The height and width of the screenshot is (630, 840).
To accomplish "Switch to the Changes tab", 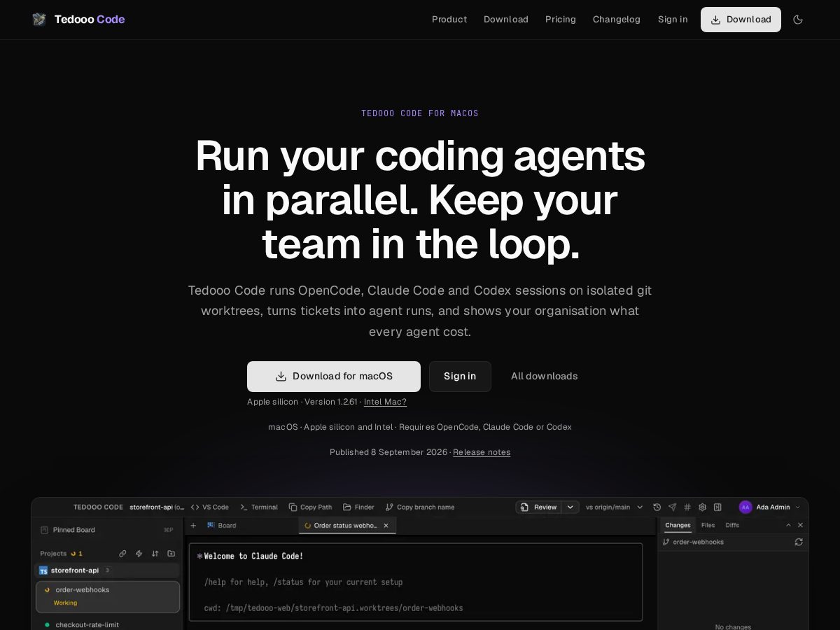I will (678, 525).
